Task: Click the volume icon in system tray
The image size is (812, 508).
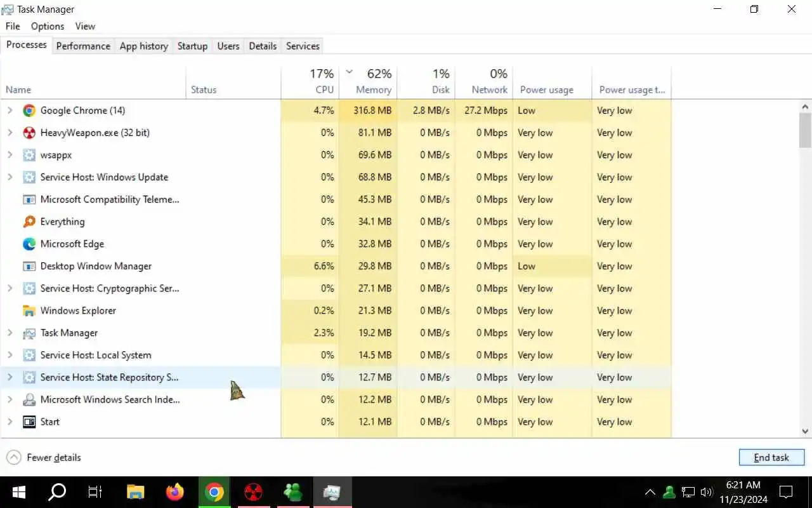Action: point(707,492)
